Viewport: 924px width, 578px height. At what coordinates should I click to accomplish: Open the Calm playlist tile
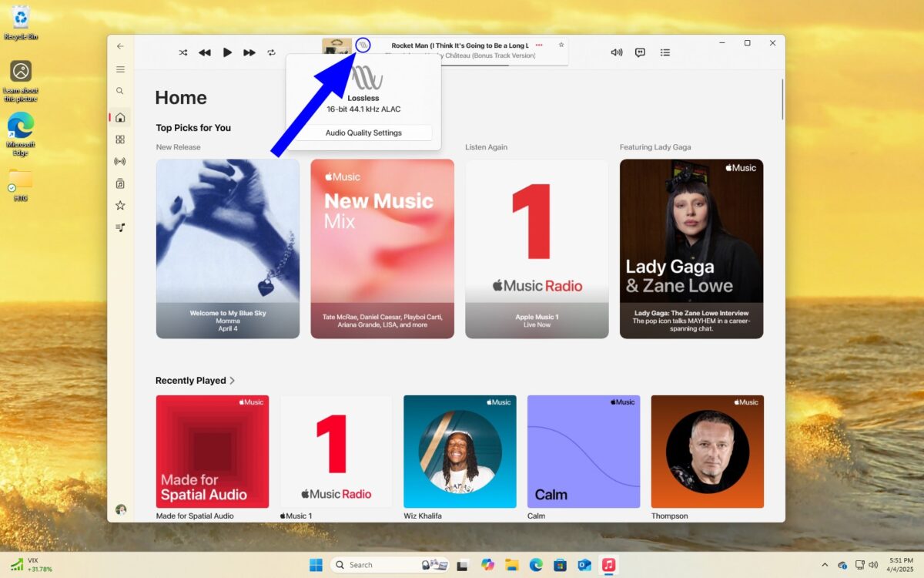coord(584,452)
